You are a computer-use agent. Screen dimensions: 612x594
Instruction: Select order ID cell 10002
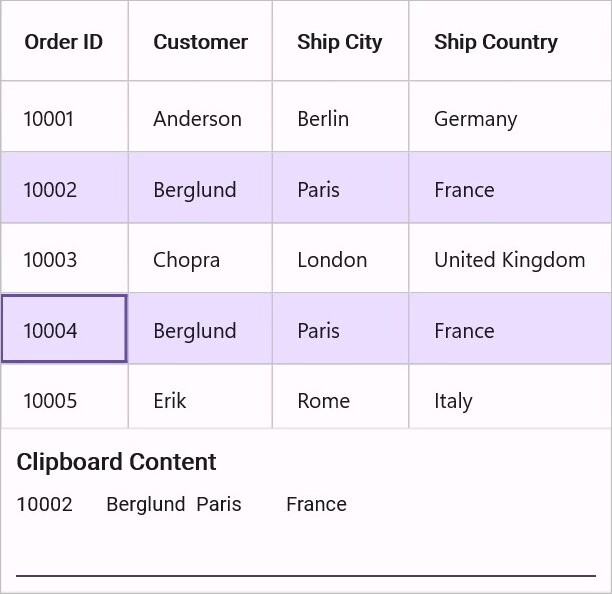click(64, 187)
